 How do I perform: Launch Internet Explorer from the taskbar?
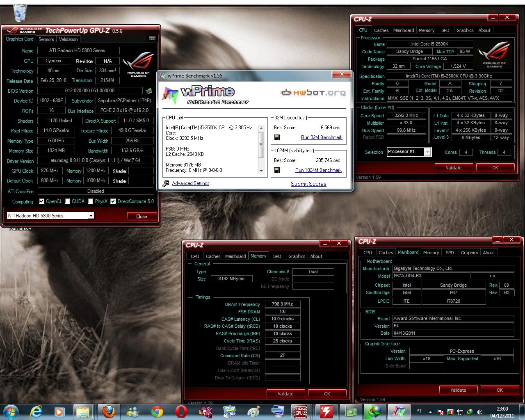click(36, 411)
